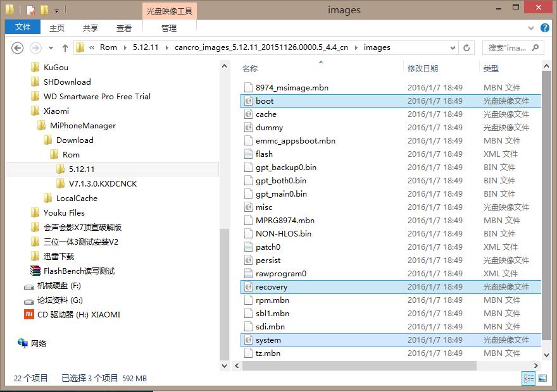This screenshot has width=557, height=392.
Task: Open the address bar history dropdown arrow
Action: coord(453,47)
